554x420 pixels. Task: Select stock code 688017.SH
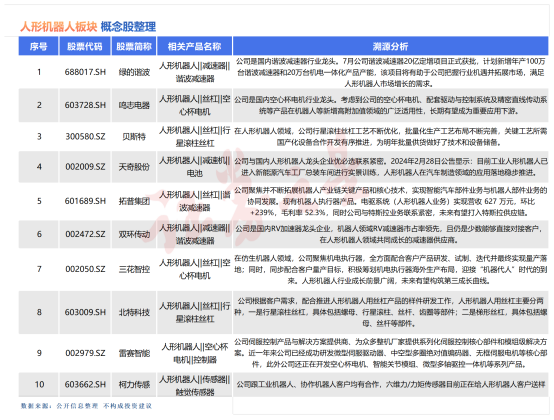[x=85, y=72]
